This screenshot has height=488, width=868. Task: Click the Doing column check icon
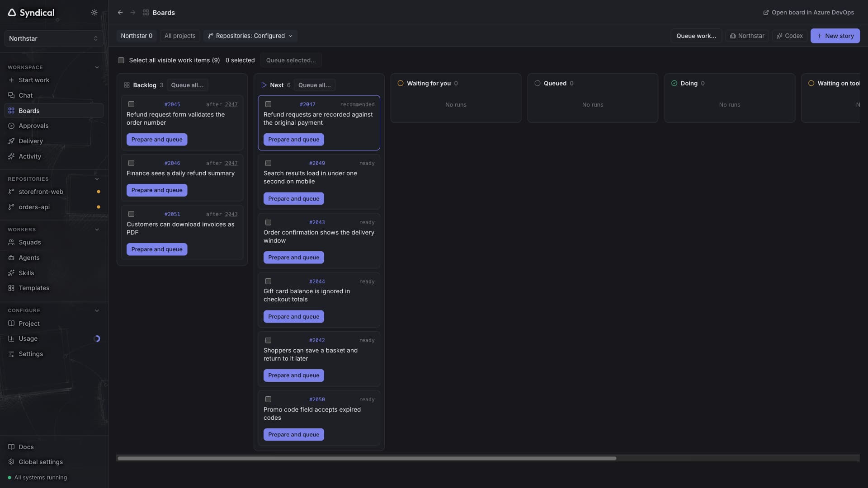674,83
